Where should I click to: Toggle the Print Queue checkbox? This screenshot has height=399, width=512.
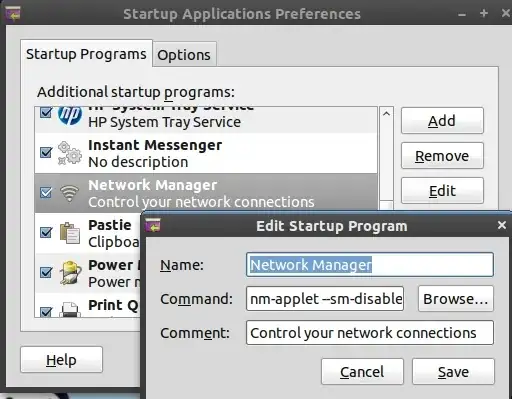tap(46, 312)
